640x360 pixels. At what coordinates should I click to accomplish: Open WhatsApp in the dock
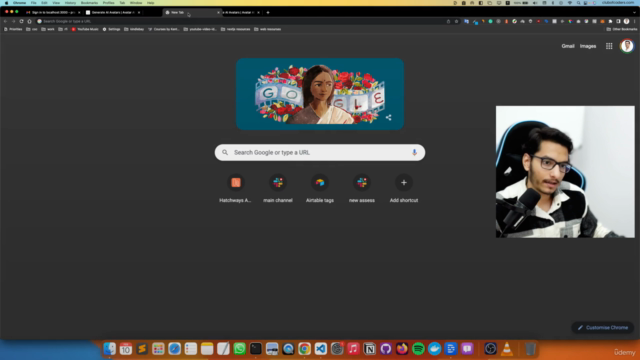point(240,349)
